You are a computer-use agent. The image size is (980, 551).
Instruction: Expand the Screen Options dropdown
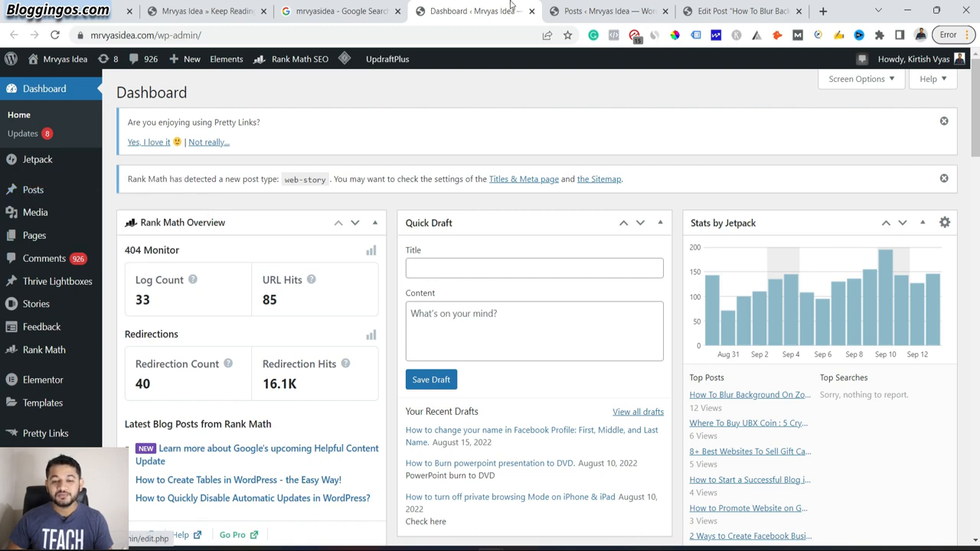[x=861, y=79]
